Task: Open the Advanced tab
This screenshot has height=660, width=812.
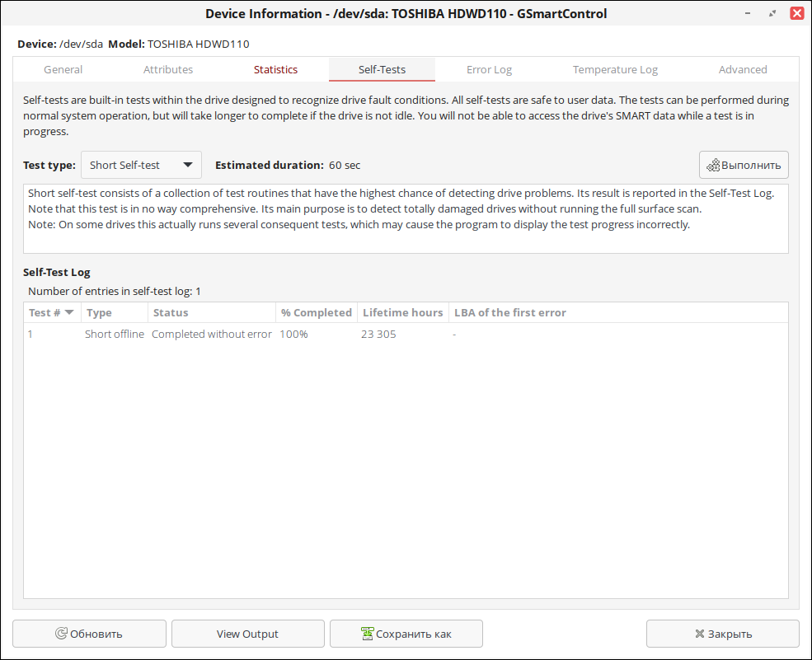Action: coord(742,70)
